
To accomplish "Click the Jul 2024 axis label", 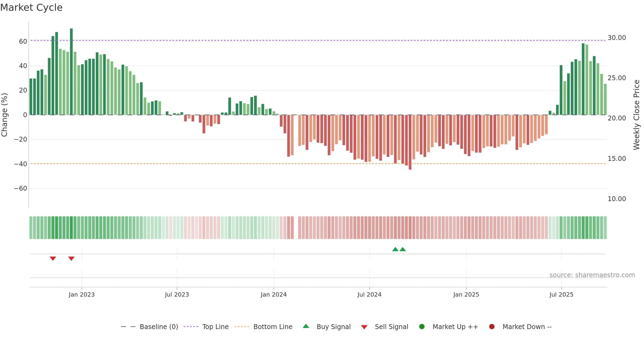I will (369, 295).
